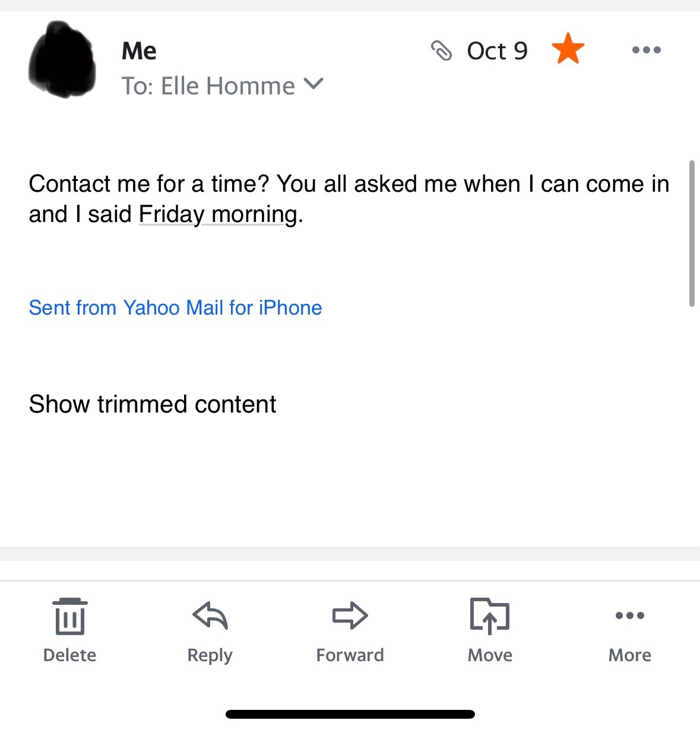Tap the "To: Elle Homme" recipient line
700x733 pixels.
[x=208, y=86]
